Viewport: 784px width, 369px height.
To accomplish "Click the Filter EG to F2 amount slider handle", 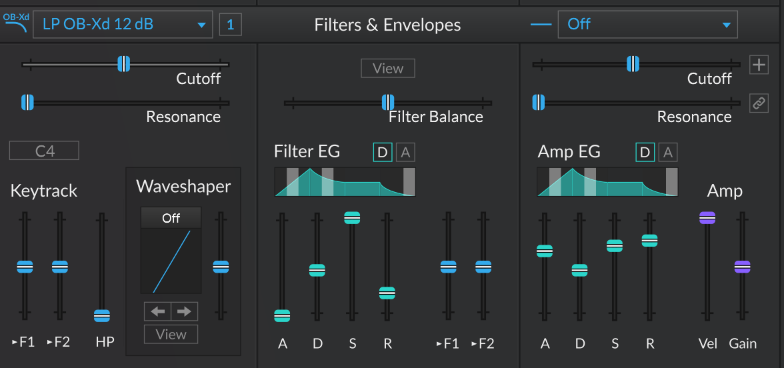I will pyautogui.click(x=483, y=267).
